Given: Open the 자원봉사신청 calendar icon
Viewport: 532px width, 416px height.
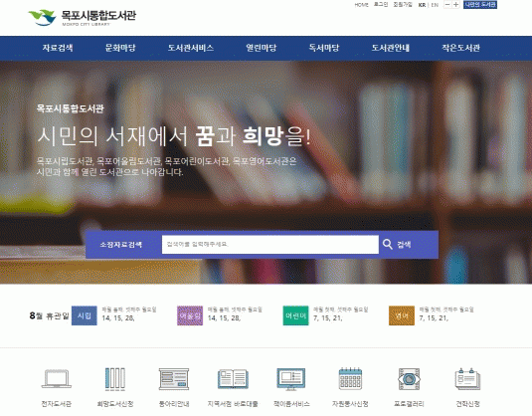Looking at the screenshot, I should coord(350,378).
